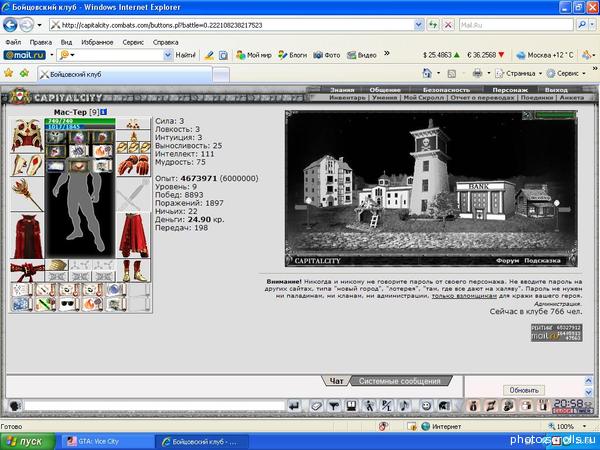The image size is (600, 450).
Task: Click the Подсказка link on city map
Action: tap(542, 261)
